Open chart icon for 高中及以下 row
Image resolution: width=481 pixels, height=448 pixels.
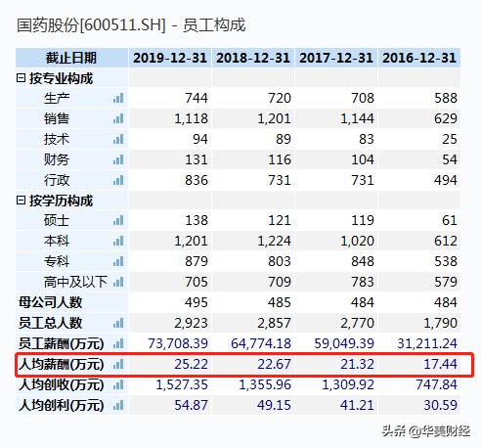coord(118,282)
